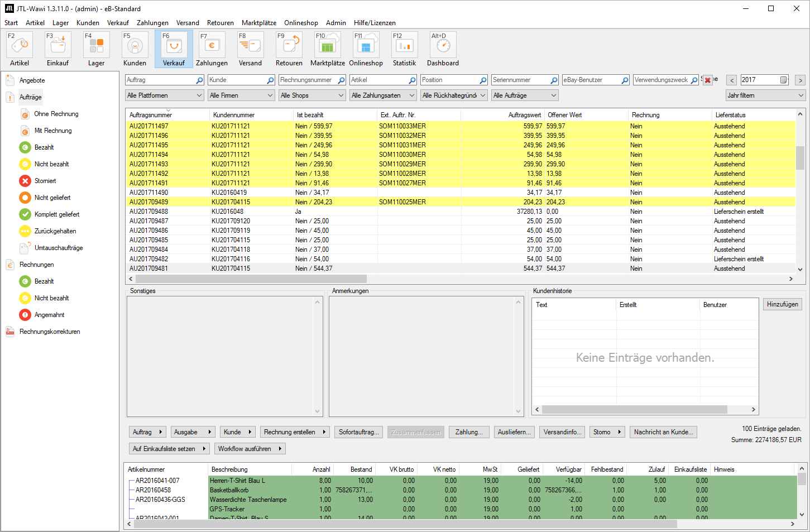Show Storniert orders in sidebar

click(x=45, y=181)
